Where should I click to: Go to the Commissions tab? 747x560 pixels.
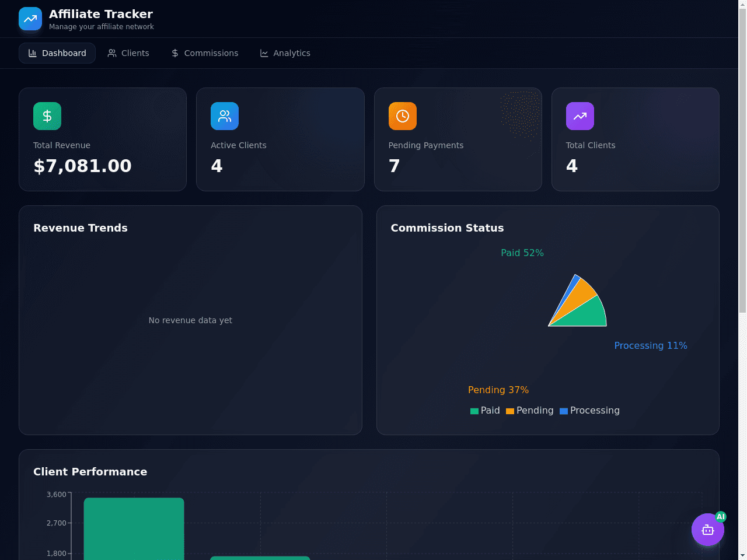205,53
